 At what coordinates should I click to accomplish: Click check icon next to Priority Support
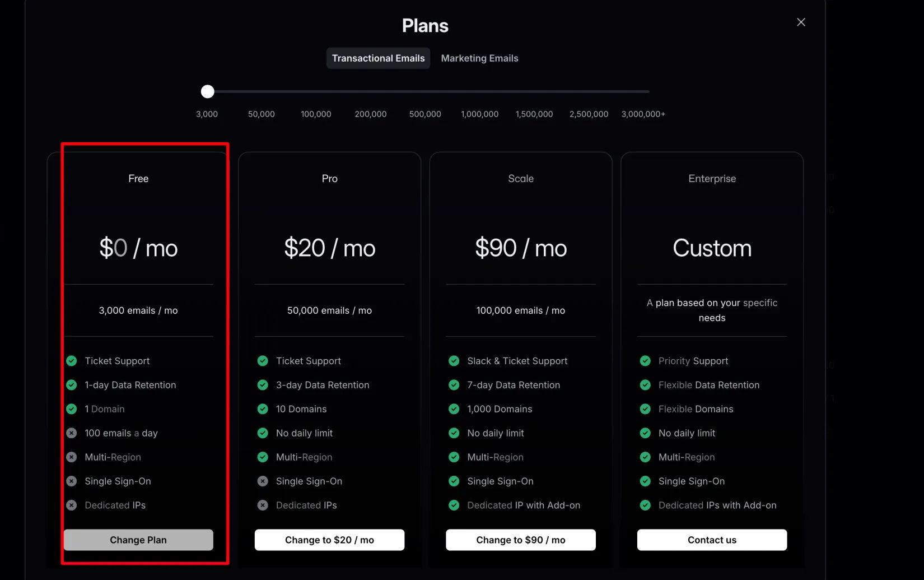point(645,361)
